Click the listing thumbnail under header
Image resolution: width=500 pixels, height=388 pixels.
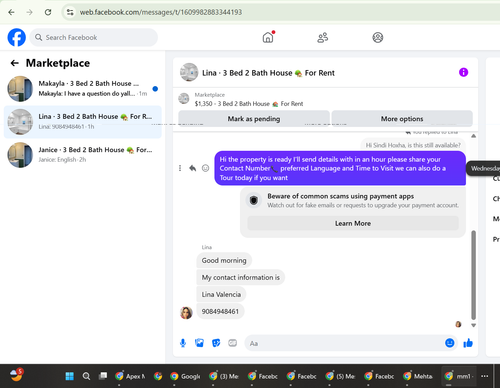click(184, 99)
